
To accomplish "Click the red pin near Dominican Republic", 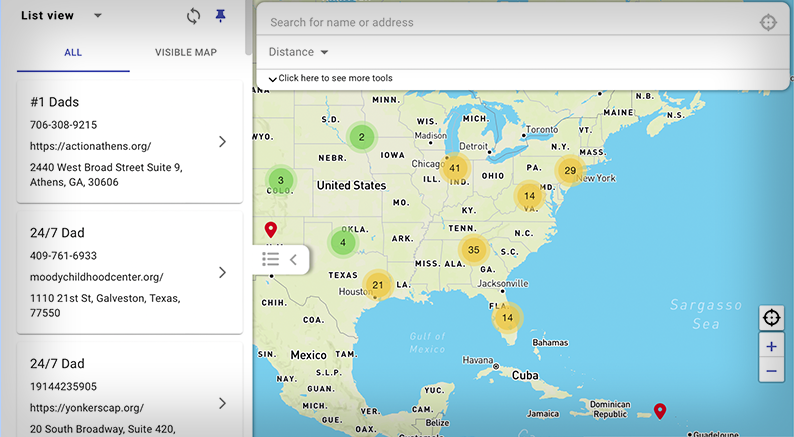I will point(659,410).
